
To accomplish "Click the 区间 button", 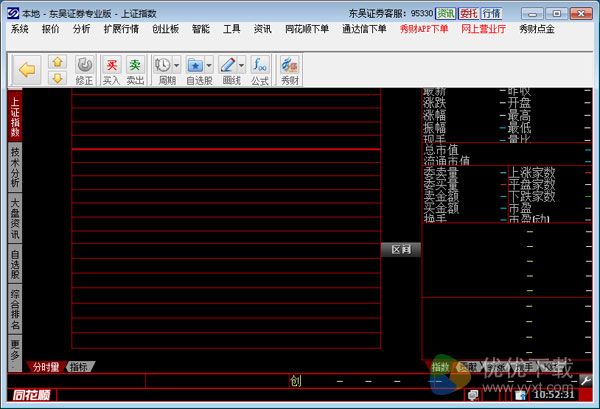I will pyautogui.click(x=401, y=250).
